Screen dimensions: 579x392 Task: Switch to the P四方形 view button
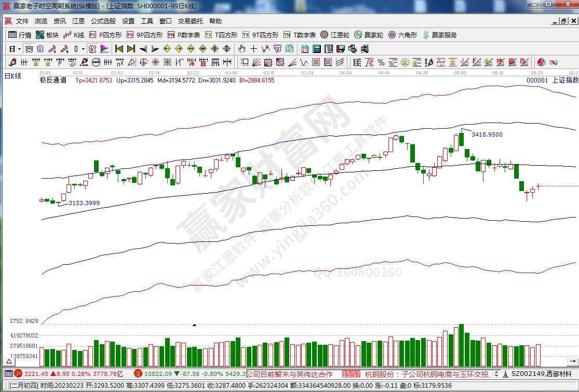click(x=105, y=35)
